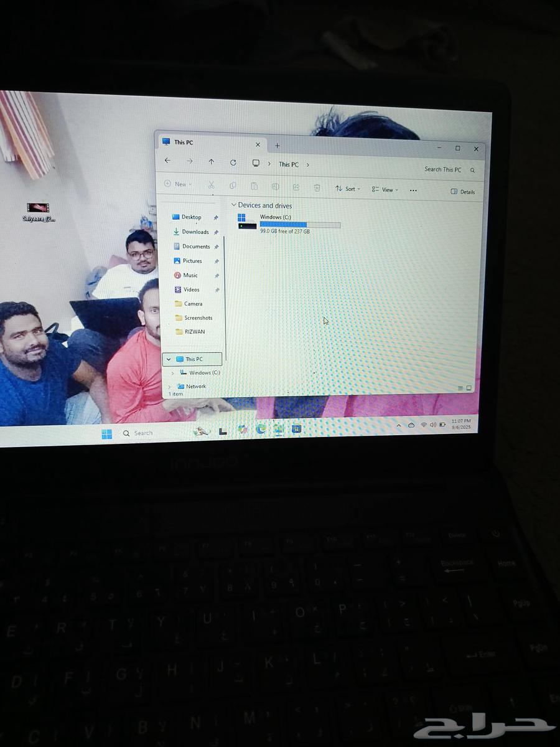Open the See more ellipsis menu
The height and width of the screenshot is (747, 560).
pyautogui.click(x=413, y=190)
